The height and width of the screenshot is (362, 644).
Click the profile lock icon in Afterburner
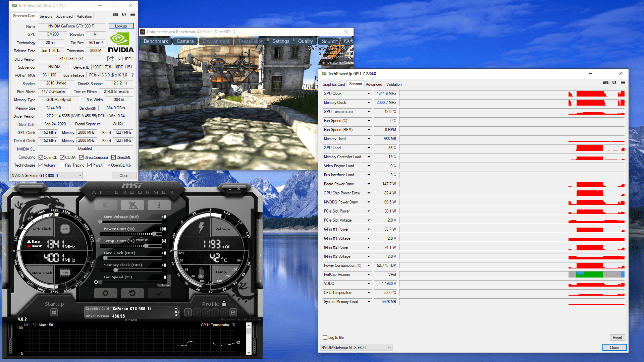[224, 303]
